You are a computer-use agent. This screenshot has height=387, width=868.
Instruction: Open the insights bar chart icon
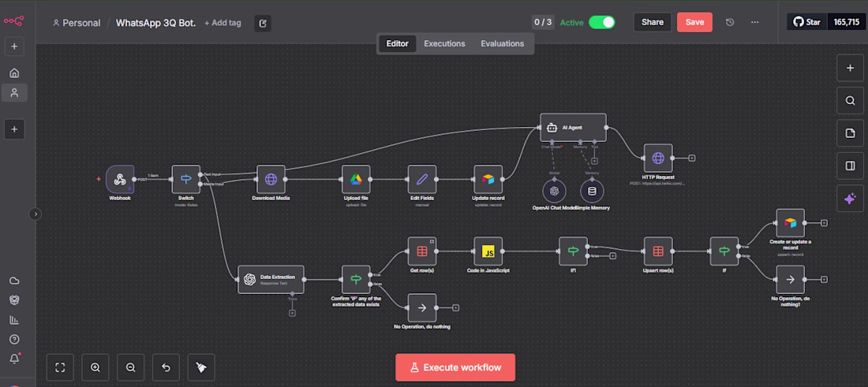pyautogui.click(x=14, y=319)
